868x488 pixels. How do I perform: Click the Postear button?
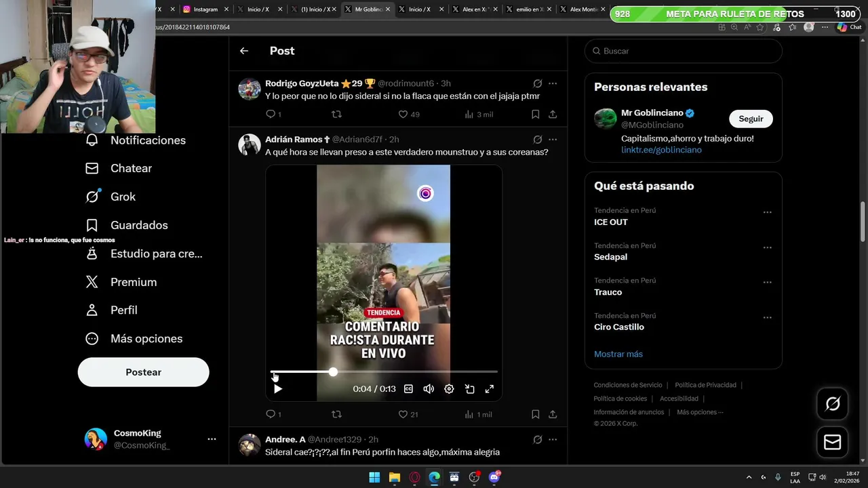pos(144,372)
